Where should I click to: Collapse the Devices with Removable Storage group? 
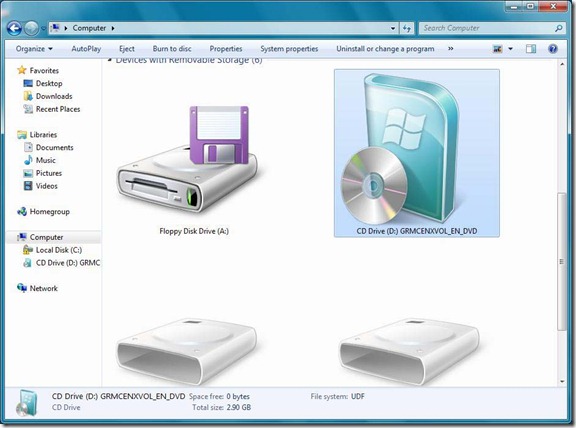click(110, 60)
